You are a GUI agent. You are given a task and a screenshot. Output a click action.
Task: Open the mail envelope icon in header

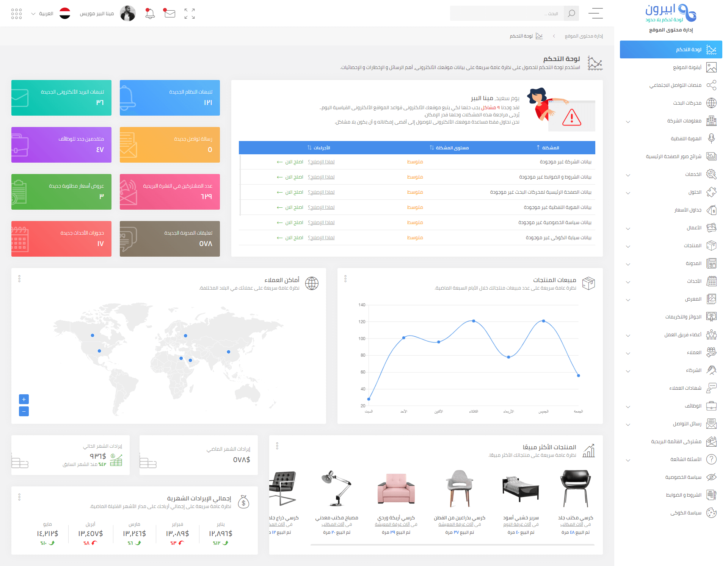(169, 14)
